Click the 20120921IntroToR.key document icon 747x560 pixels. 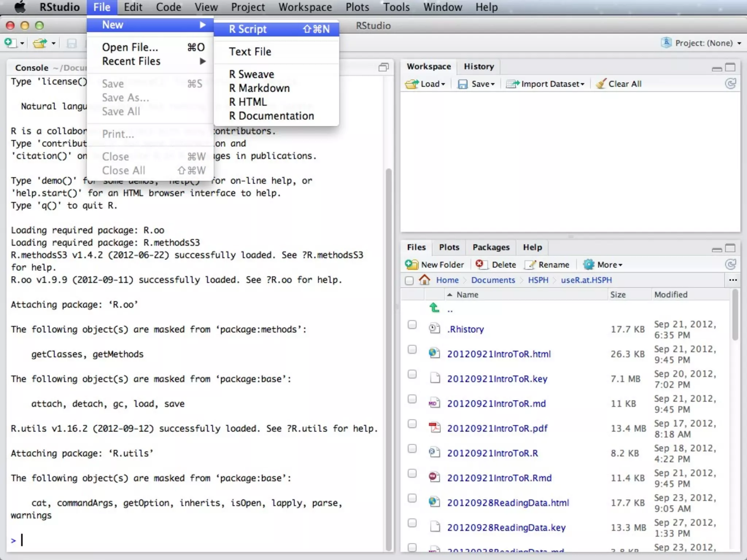435,378
